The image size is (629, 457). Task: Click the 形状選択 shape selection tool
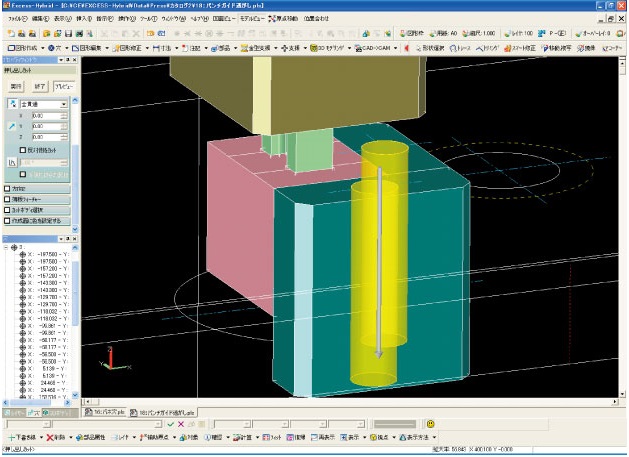tap(430, 47)
